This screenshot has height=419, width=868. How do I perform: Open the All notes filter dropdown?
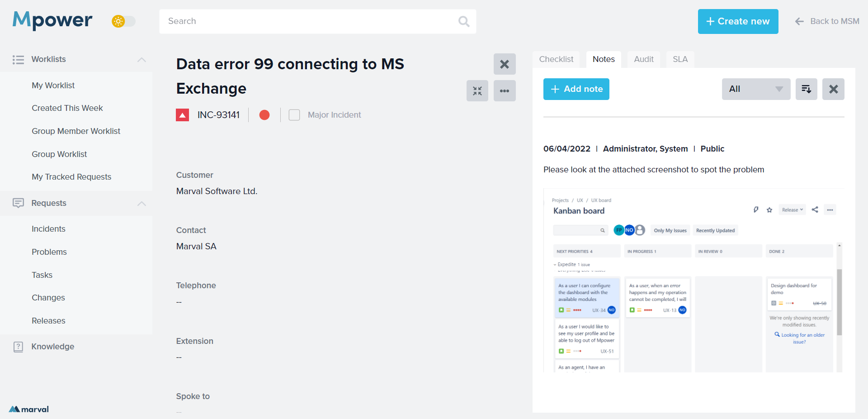[755, 89]
